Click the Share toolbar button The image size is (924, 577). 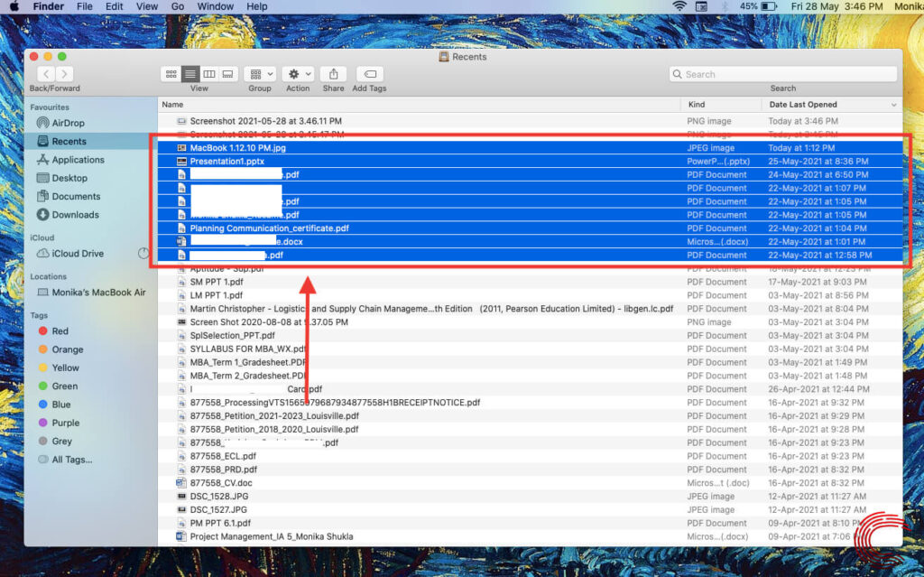coord(333,74)
